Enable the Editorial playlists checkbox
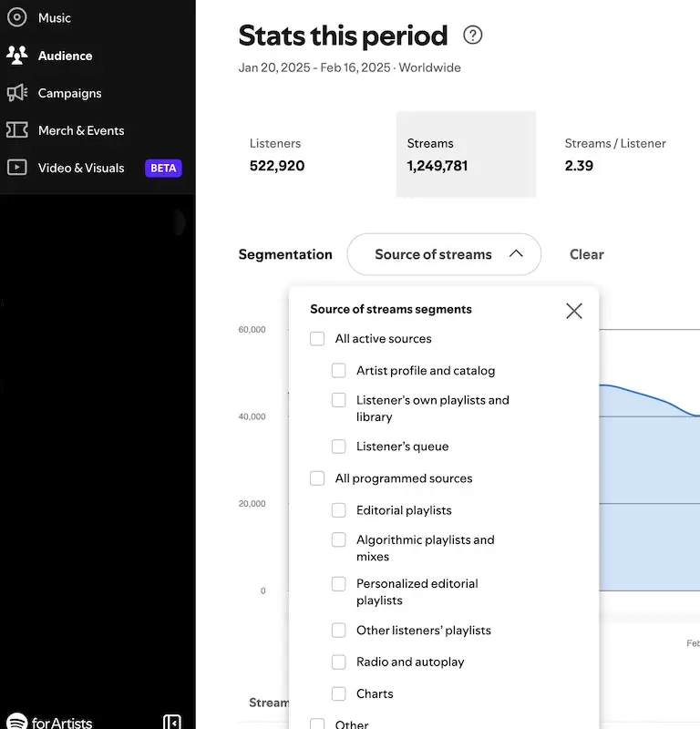Screen dimensions: 700x729 click(338, 510)
